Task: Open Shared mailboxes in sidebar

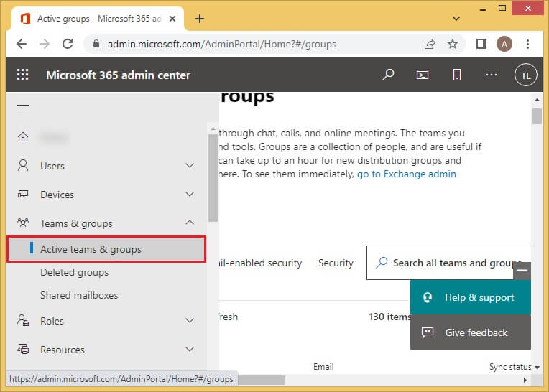Action: click(79, 295)
